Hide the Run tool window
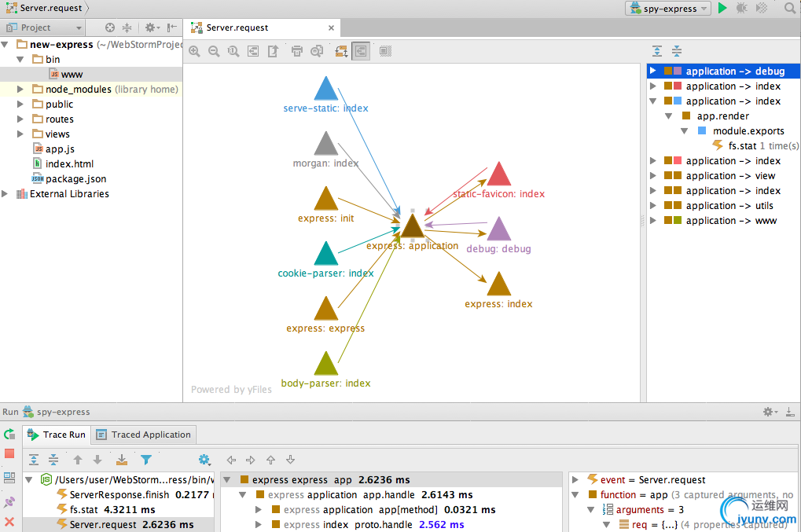The image size is (801, 532). 790,412
